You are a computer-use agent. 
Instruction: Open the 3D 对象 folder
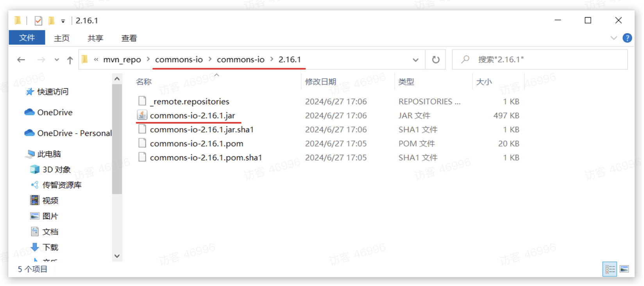(56, 170)
